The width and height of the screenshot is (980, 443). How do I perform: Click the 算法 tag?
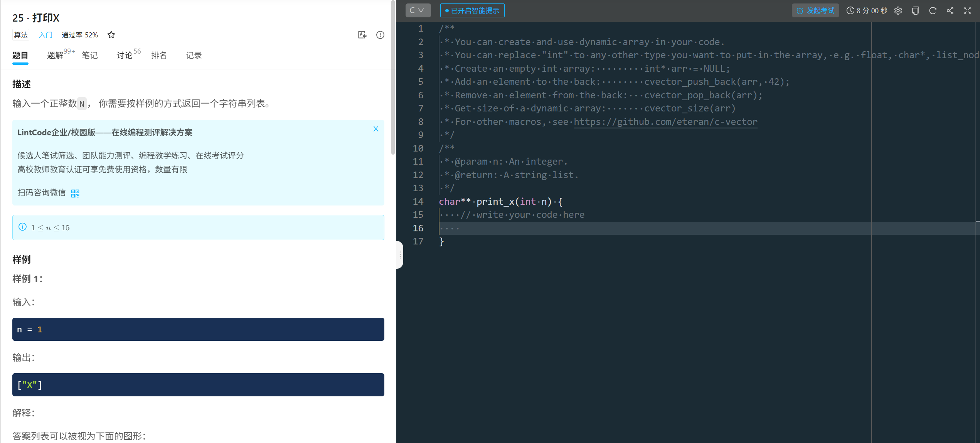click(21, 35)
